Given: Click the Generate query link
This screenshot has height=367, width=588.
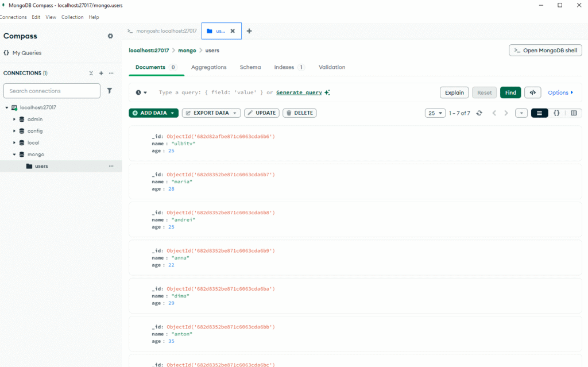Looking at the screenshot, I should (x=299, y=92).
